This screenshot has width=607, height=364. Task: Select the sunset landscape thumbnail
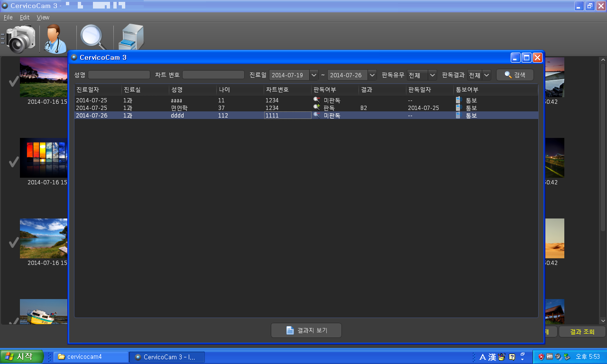[x=44, y=77]
